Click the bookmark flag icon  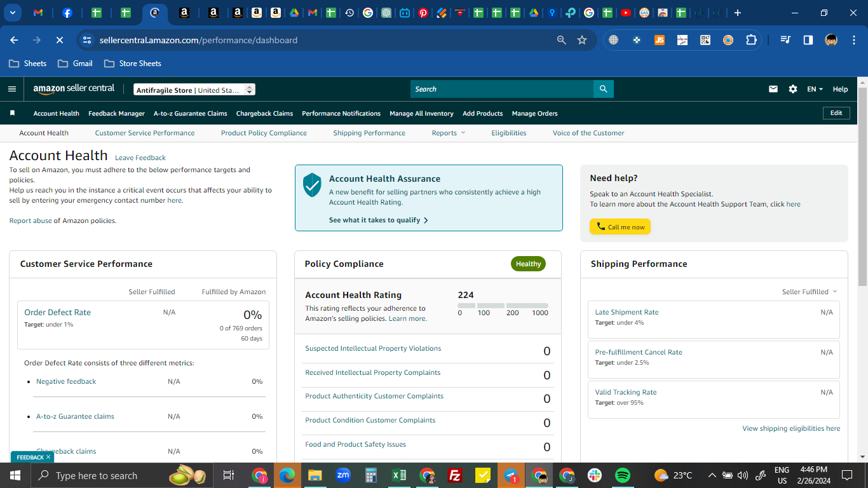pyautogui.click(x=12, y=113)
